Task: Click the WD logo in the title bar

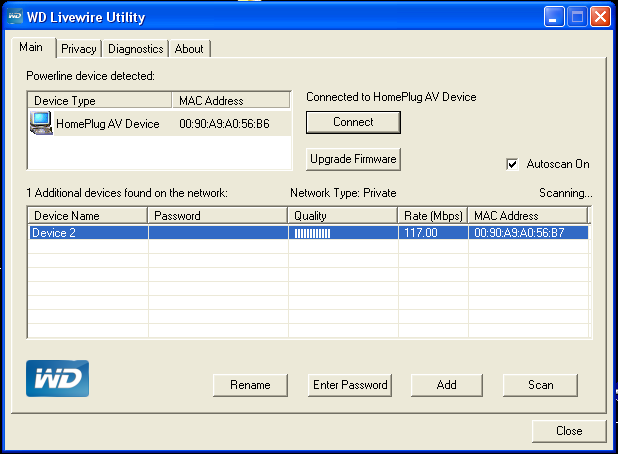Action: 15,17
